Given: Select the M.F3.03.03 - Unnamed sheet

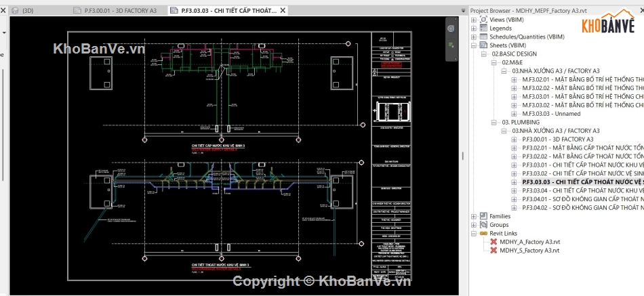Looking at the screenshot, I should (551, 114).
